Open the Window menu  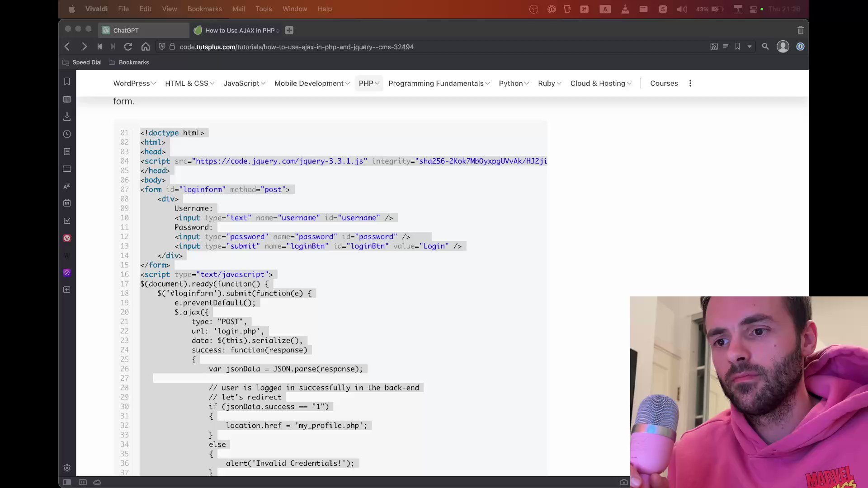click(x=295, y=9)
